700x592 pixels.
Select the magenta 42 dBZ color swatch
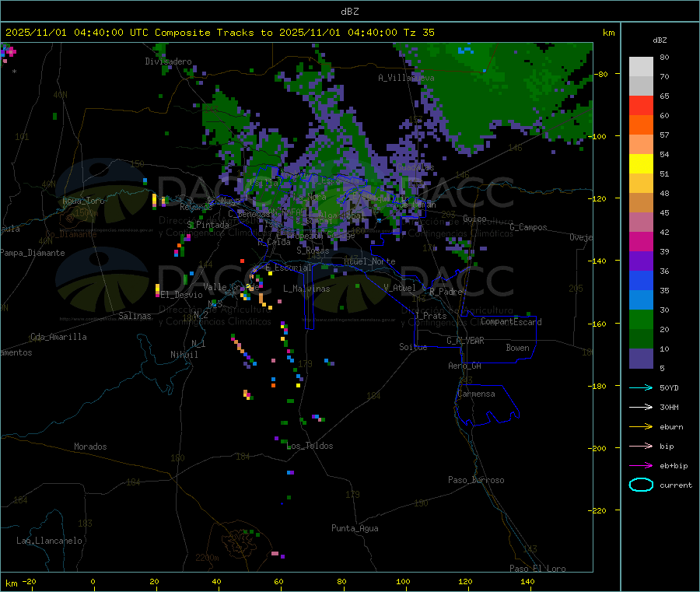coord(641,241)
